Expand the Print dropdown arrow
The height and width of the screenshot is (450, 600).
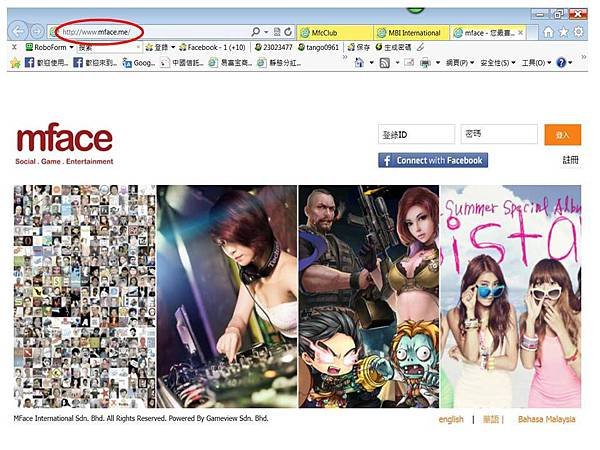[x=438, y=62]
